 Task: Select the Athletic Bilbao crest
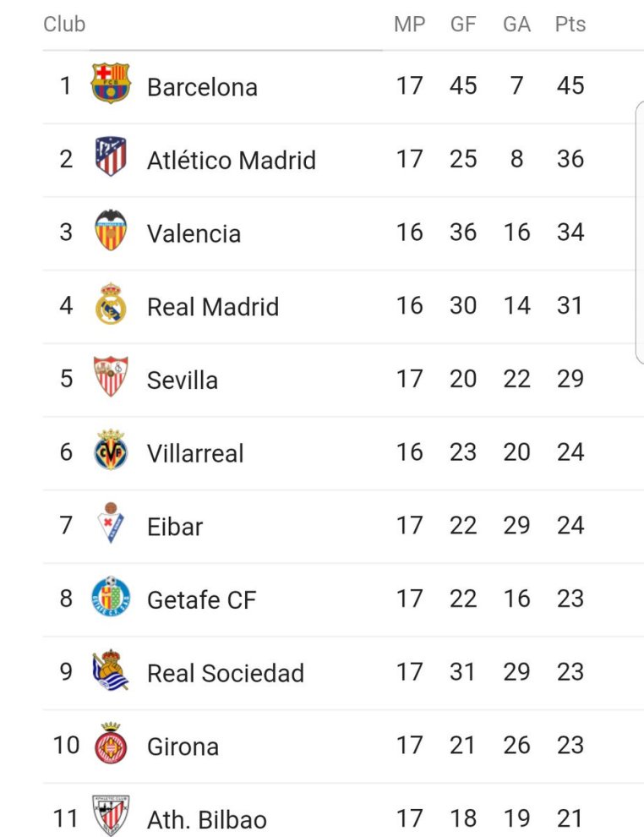click(x=111, y=816)
